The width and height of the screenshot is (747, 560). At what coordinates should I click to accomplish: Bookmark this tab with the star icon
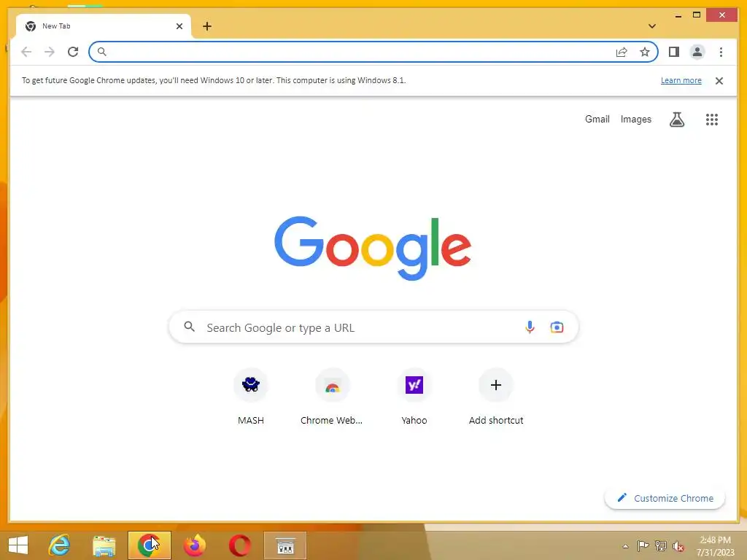click(645, 52)
